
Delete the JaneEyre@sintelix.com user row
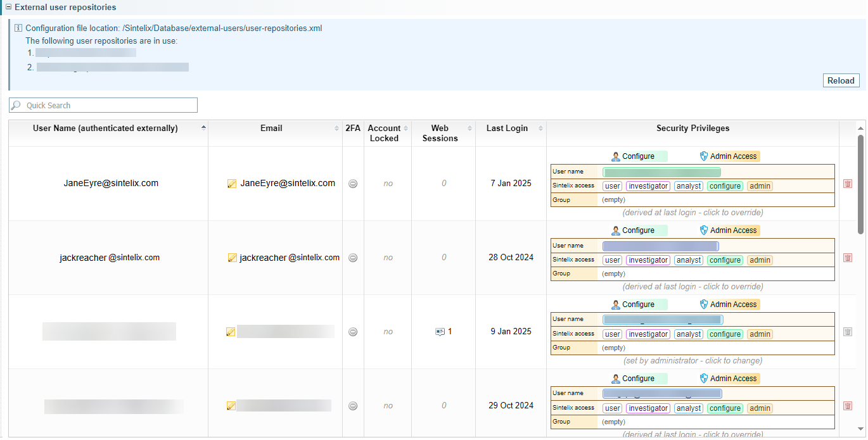coord(847,184)
